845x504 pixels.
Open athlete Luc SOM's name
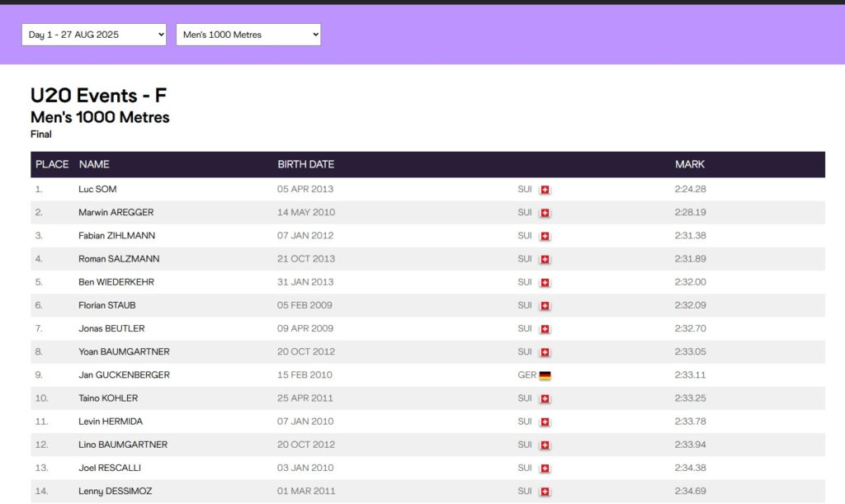(97, 189)
